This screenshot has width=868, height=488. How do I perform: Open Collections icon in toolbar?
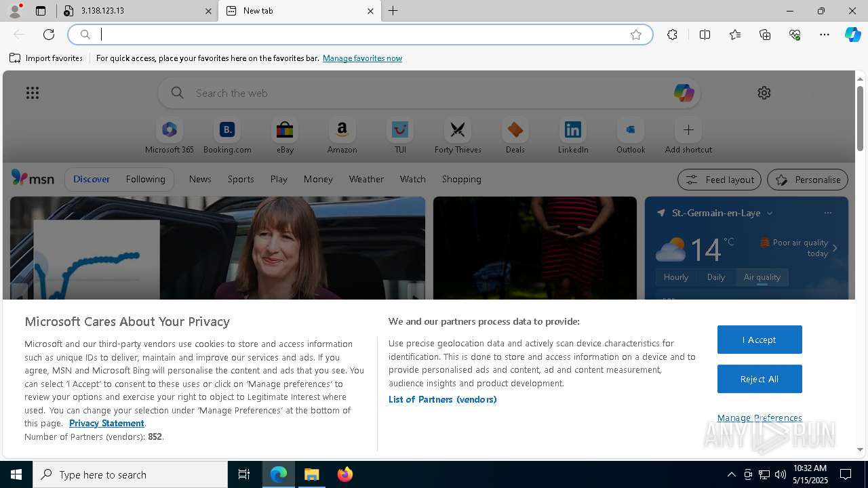tap(765, 35)
